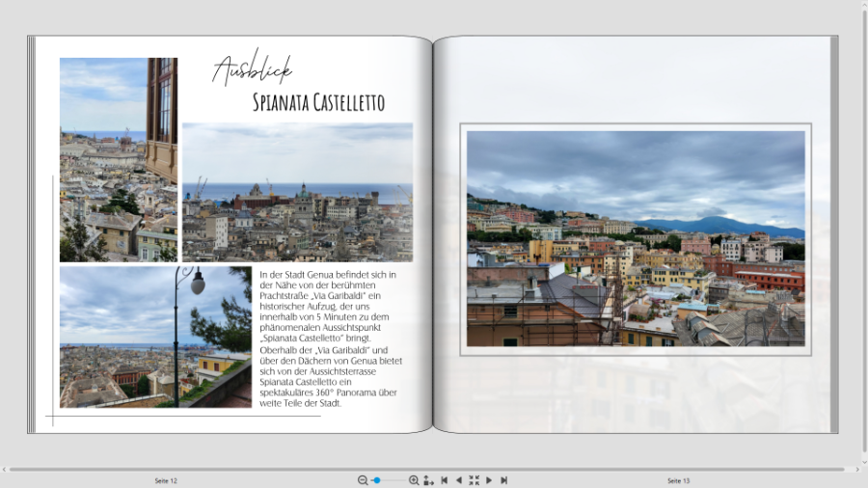The height and width of the screenshot is (488, 868).
Task: Select the 'Ausblick' script heading
Action: [x=251, y=69]
